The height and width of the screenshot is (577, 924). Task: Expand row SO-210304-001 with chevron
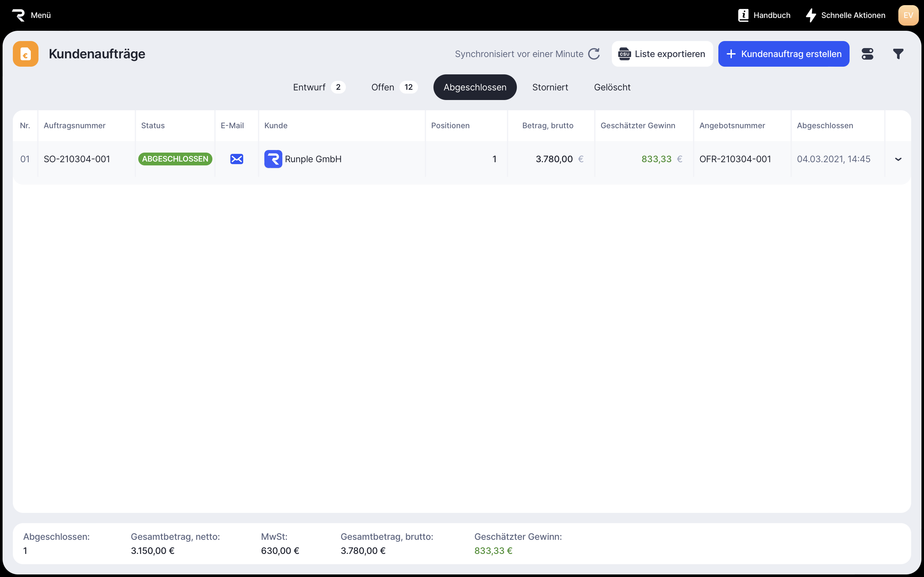click(898, 159)
